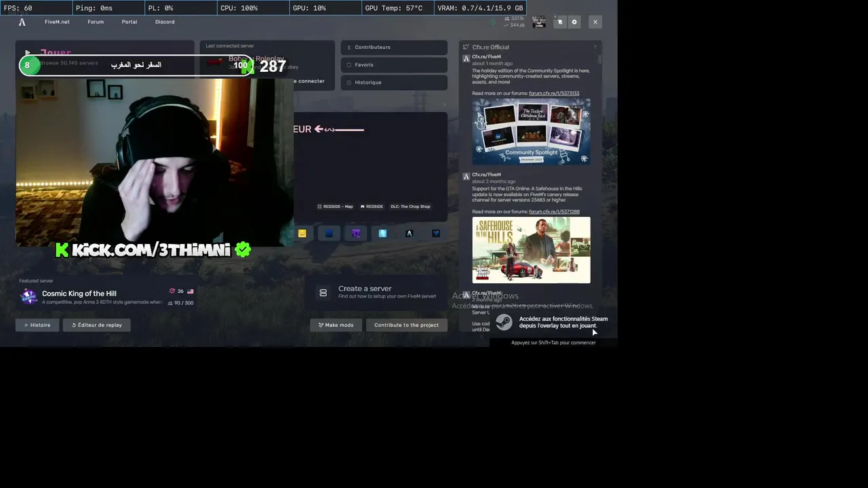Image resolution: width=868 pixels, height=488 pixels.
Task: Click the green verified badge after 3THIMNI
Action: [243, 250]
